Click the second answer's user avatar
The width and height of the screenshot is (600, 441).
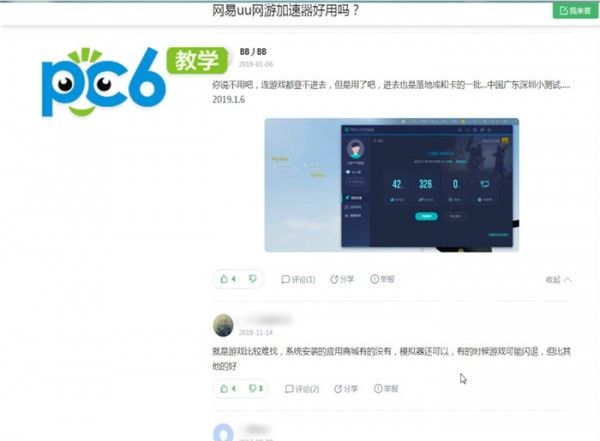point(223,325)
